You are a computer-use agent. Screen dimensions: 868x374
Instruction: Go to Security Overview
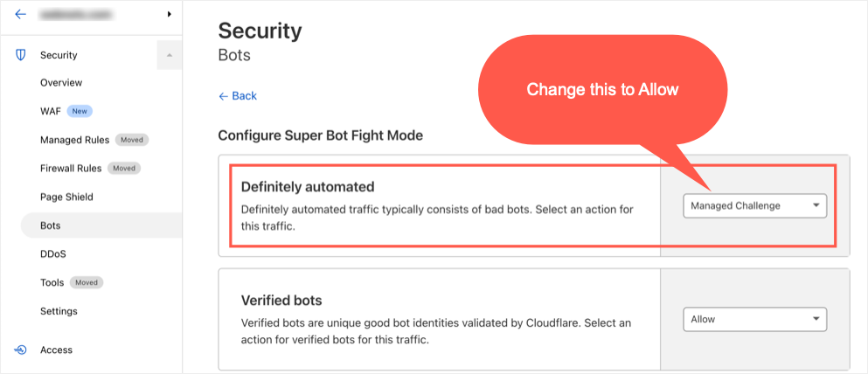pos(61,83)
